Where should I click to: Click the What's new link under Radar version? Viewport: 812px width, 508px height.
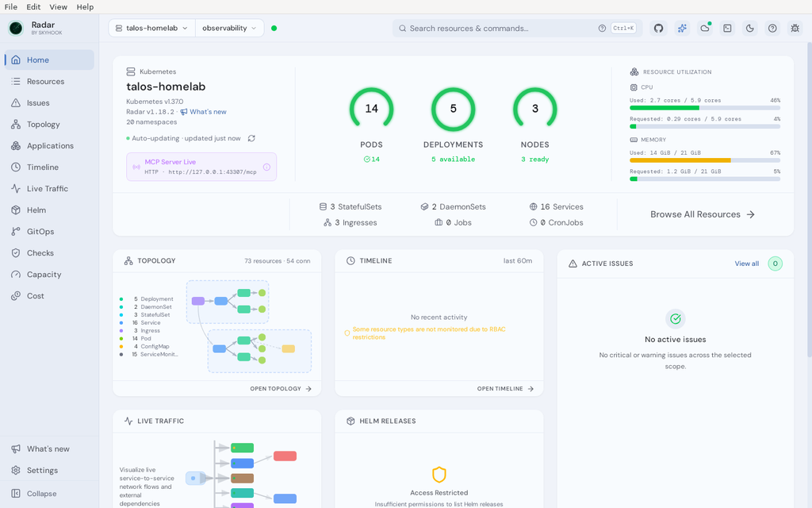point(203,111)
